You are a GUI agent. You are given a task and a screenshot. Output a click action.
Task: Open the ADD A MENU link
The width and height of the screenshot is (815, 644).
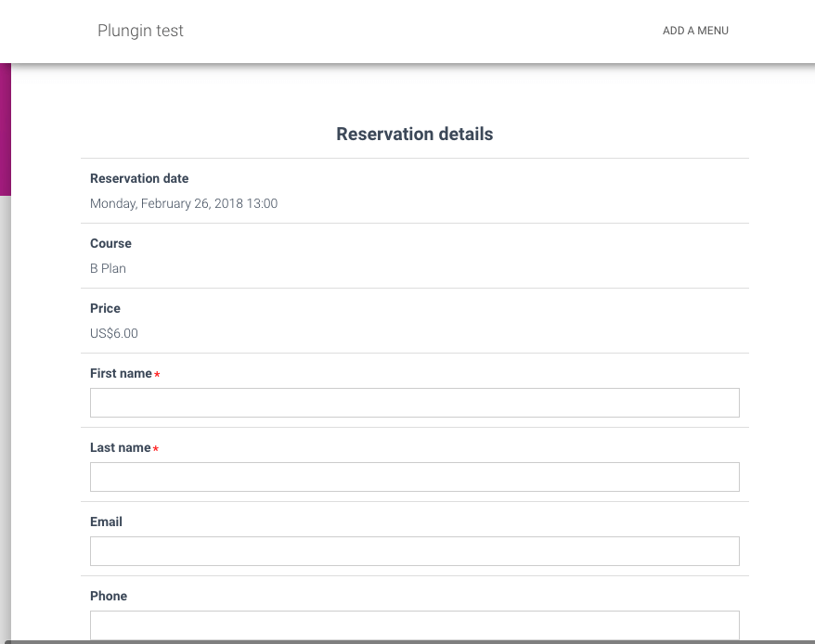click(695, 31)
